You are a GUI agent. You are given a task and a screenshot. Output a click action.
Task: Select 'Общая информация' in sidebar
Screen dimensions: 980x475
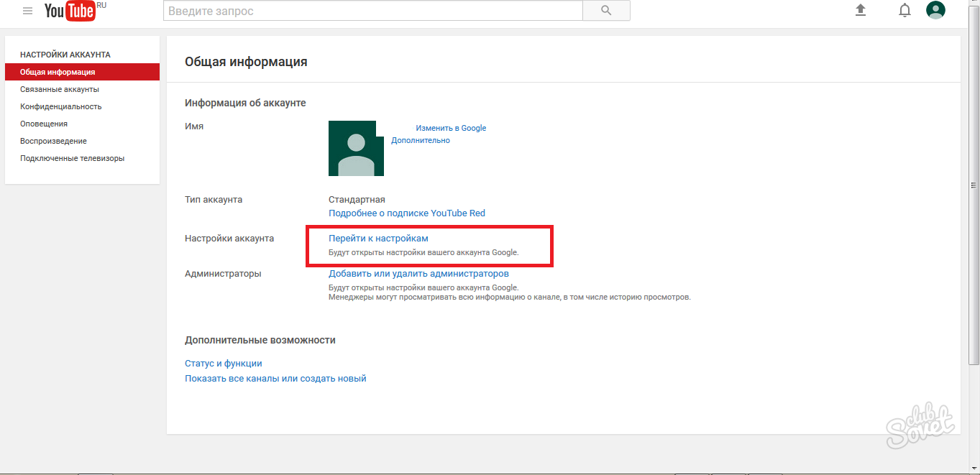(58, 72)
